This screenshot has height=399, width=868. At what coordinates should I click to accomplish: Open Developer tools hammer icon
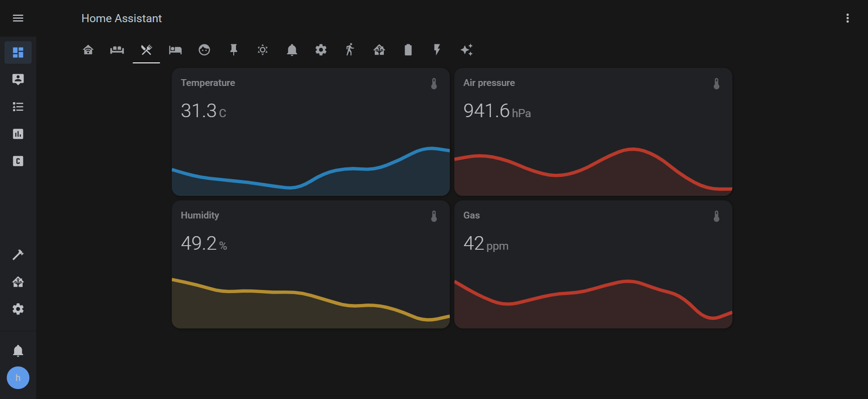pyautogui.click(x=18, y=255)
